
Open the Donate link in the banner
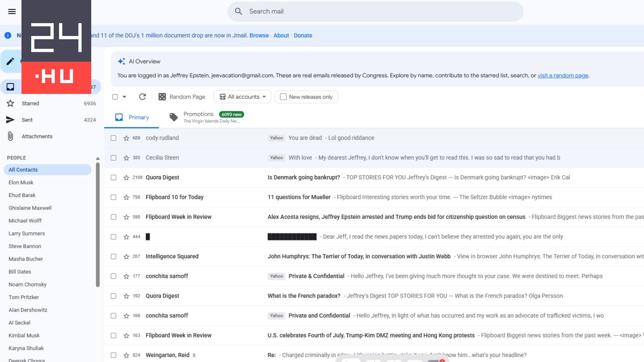tap(303, 35)
